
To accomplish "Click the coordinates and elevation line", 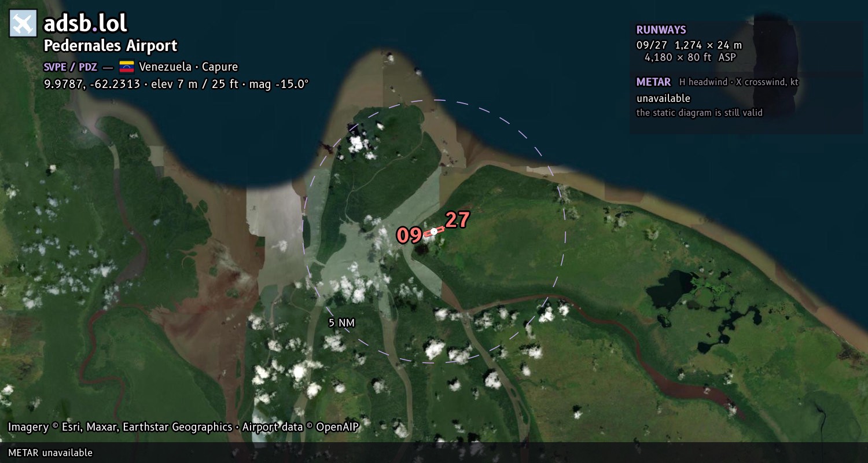I will [176, 84].
